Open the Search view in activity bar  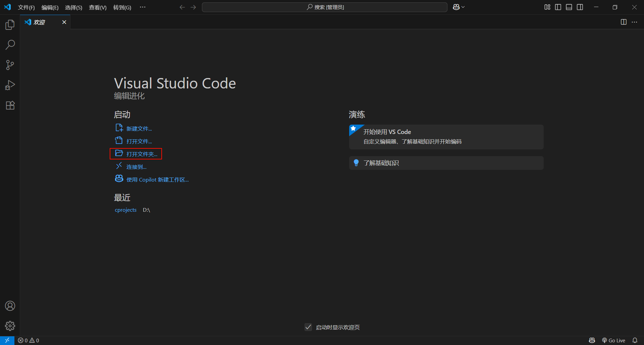tap(10, 45)
